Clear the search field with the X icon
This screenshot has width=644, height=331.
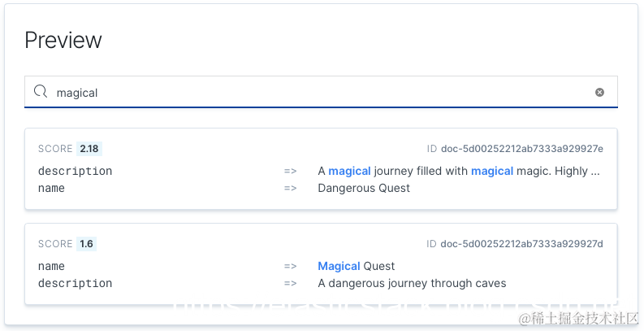[599, 93]
